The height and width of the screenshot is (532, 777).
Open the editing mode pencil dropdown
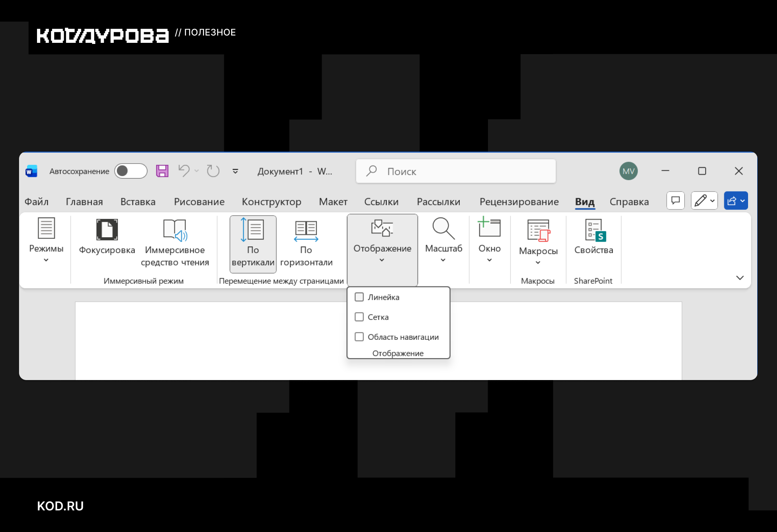[x=704, y=201]
